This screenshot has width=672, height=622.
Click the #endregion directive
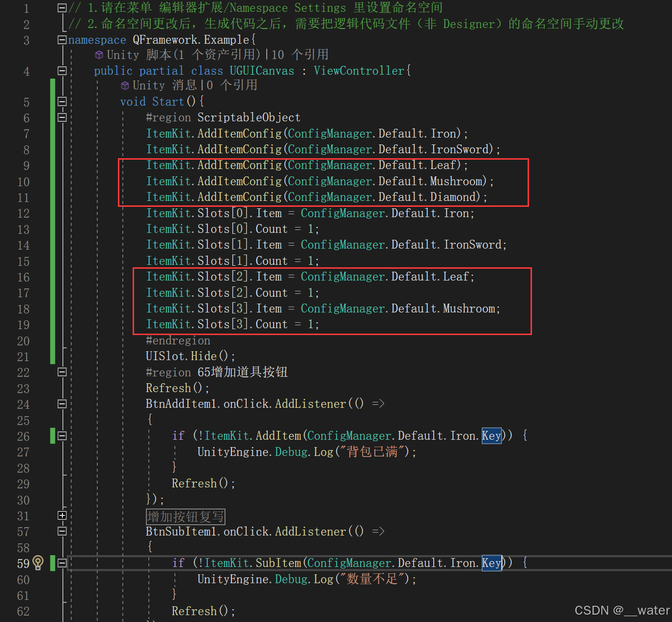[x=178, y=340]
